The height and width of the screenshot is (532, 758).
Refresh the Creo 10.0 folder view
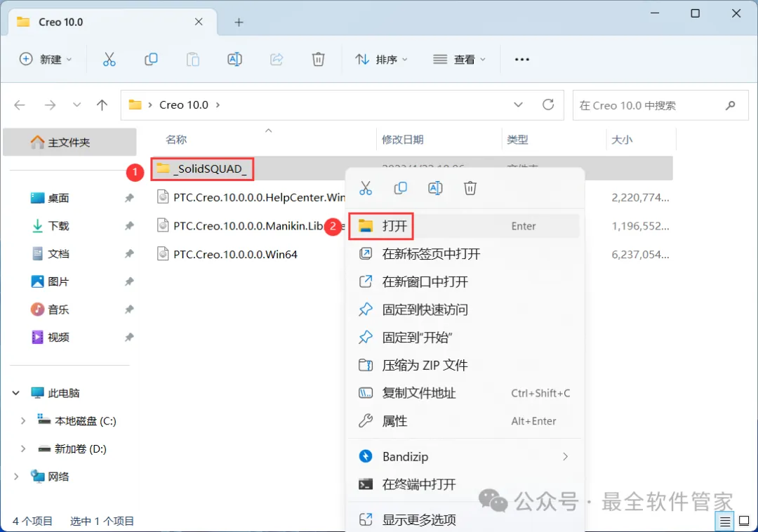tap(547, 105)
